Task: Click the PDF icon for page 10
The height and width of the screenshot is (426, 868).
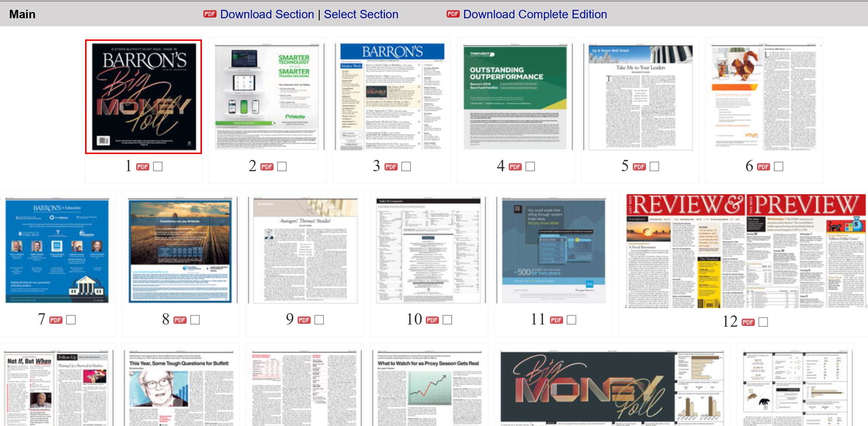Action: [x=432, y=320]
